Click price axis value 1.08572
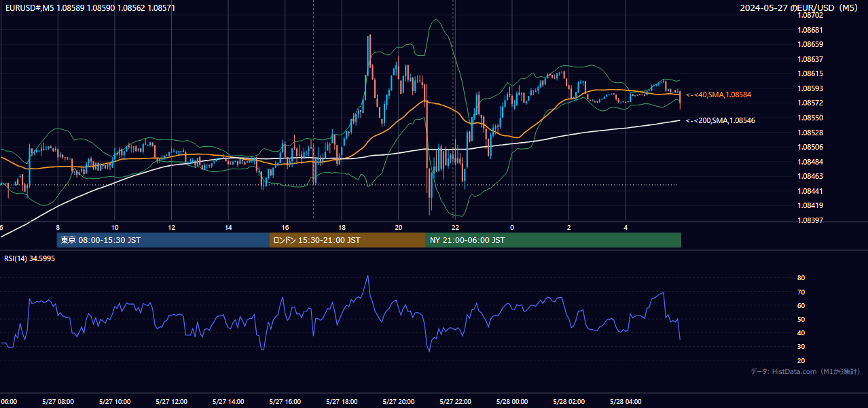The height and width of the screenshot is (408, 868). tap(810, 103)
